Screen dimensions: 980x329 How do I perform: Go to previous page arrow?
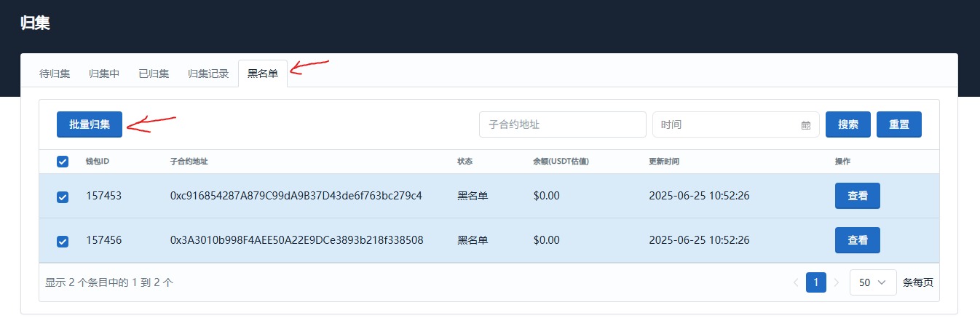pyautogui.click(x=795, y=282)
